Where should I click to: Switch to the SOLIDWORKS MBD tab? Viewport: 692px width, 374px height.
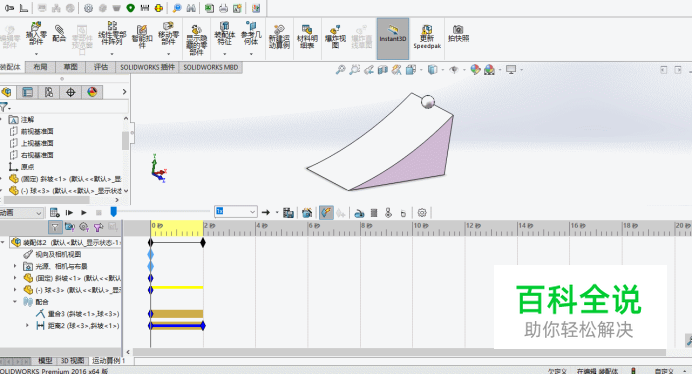(x=211, y=67)
